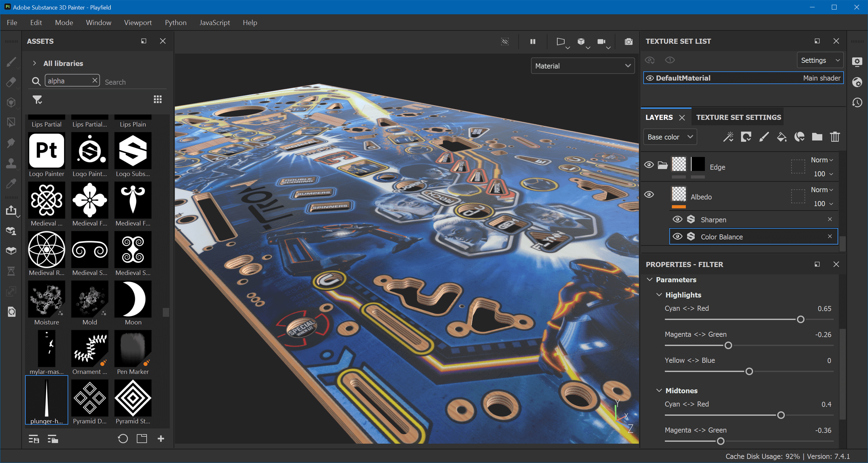The height and width of the screenshot is (463, 868).
Task: Select the Projection tool
Action: tap(11, 102)
